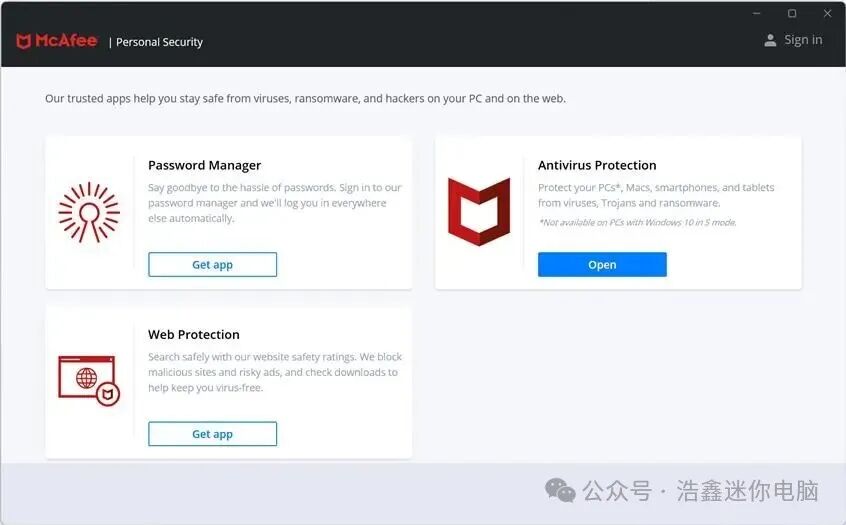
Task: Click the trusted apps intro sentence
Action: coord(305,99)
